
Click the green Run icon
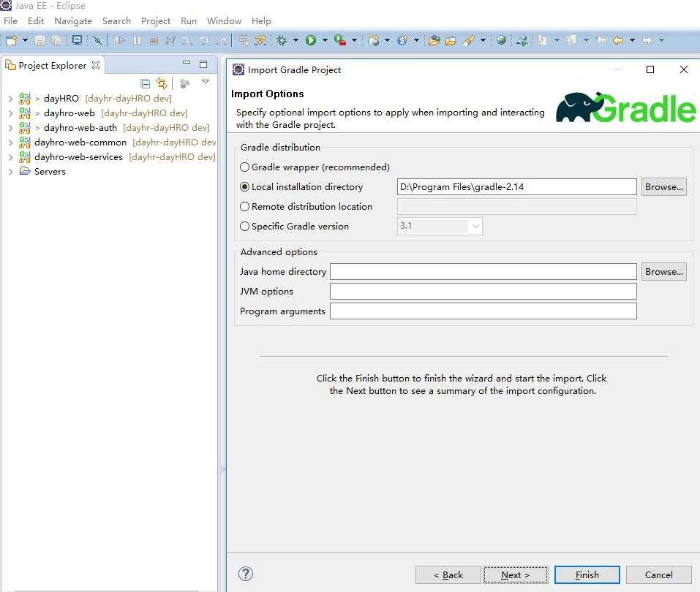pyautogui.click(x=311, y=41)
